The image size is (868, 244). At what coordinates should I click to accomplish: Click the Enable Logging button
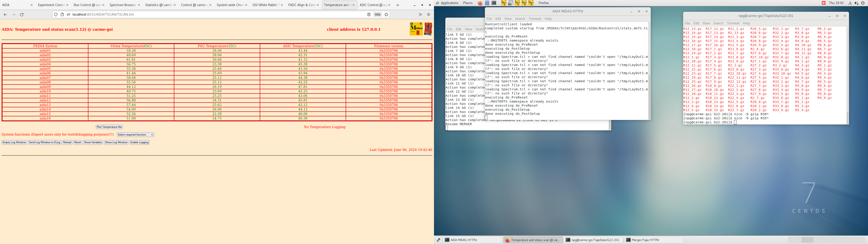pos(139,143)
